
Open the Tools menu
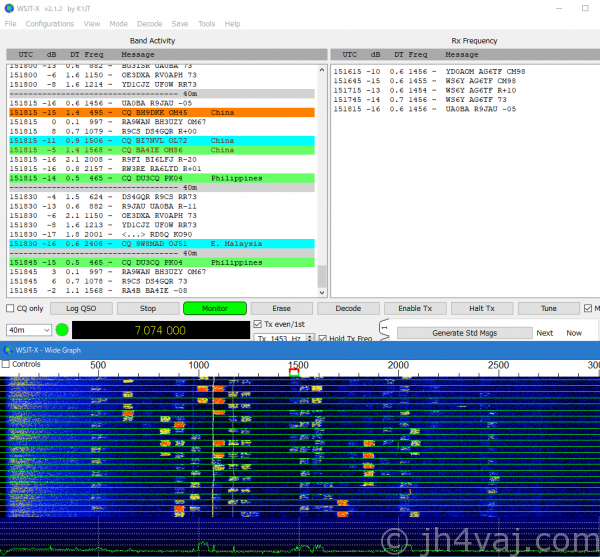[x=206, y=23]
